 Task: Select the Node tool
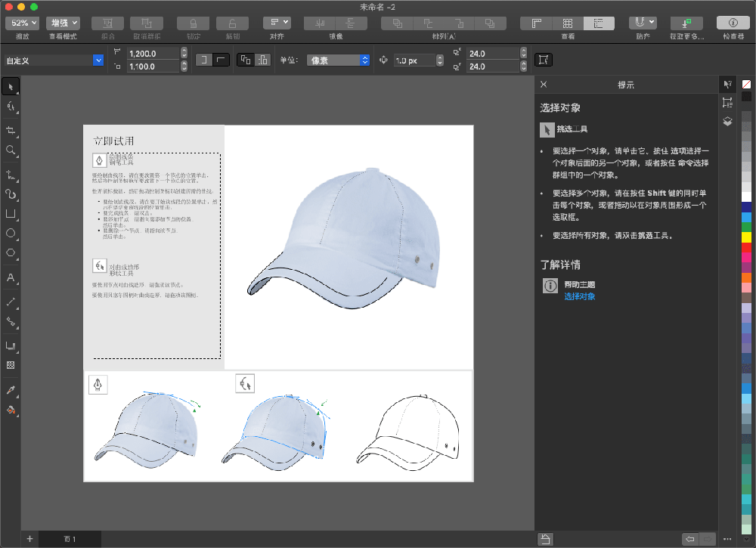pyautogui.click(x=10, y=107)
